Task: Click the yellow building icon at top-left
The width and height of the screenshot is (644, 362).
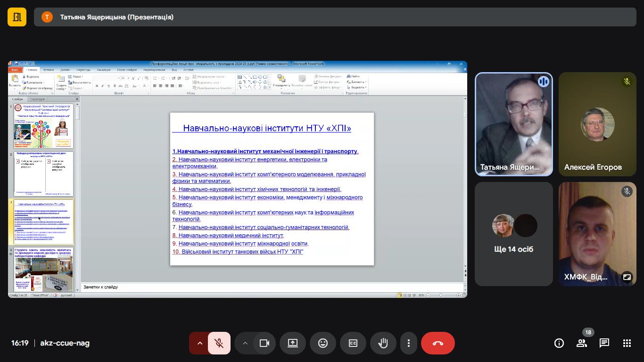Action: 17,17
